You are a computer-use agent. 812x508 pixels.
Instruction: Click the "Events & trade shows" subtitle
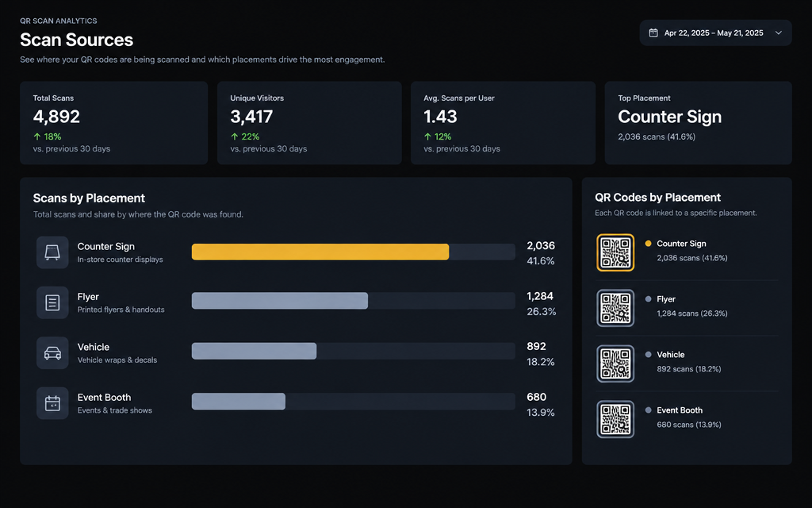[114, 410]
